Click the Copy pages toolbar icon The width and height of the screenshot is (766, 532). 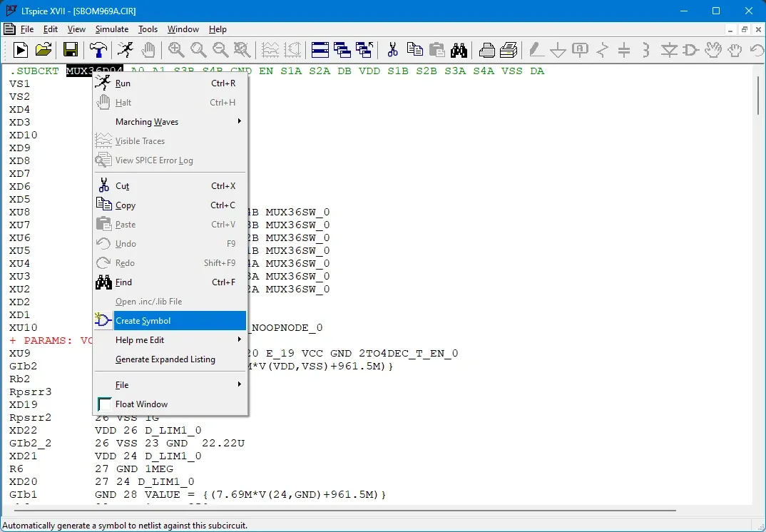[x=415, y=50]
